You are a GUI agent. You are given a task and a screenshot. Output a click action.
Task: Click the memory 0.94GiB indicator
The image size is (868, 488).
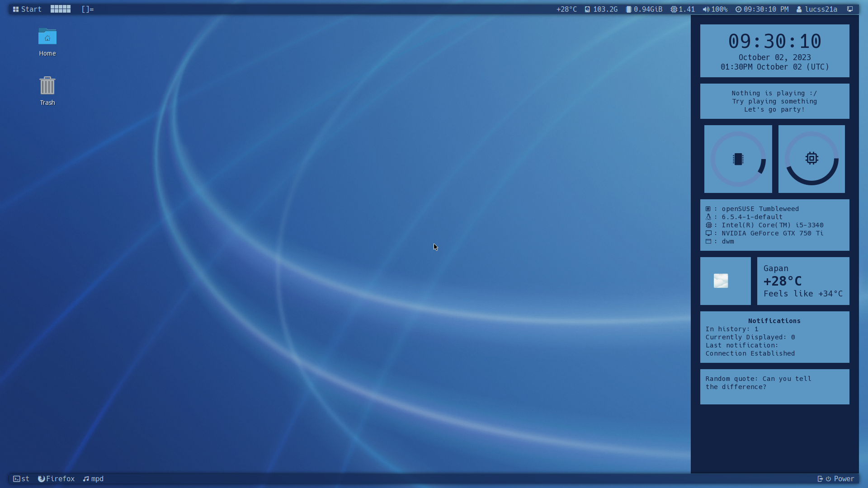point(644,9)
